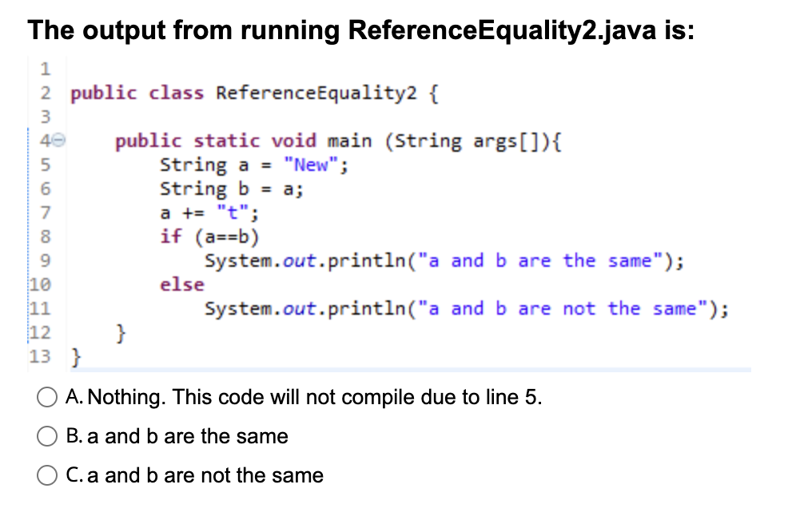
Task: Click the else keyword on line 10
Action: point(181,284)
